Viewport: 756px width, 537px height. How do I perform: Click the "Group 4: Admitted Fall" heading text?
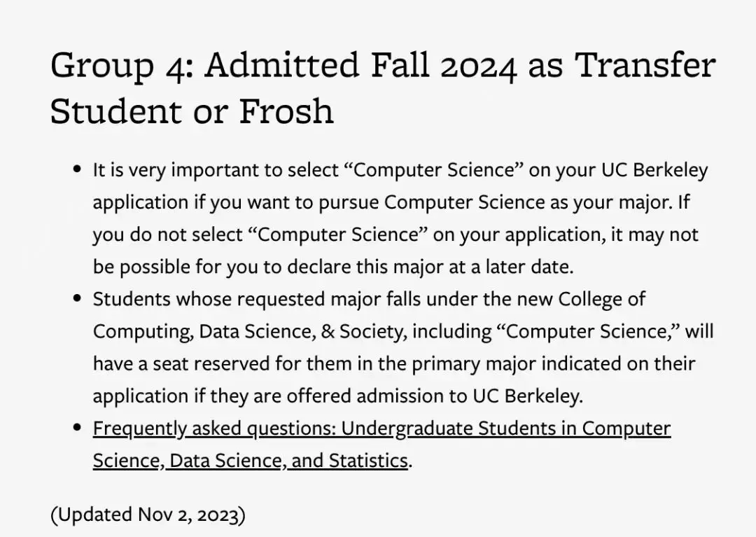click(x=203, y=66)
